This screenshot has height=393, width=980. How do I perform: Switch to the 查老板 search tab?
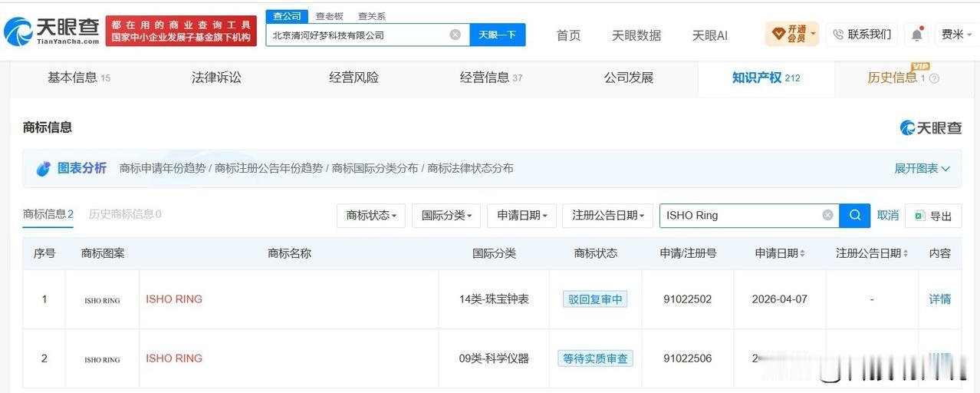click(x=330, y=16)
